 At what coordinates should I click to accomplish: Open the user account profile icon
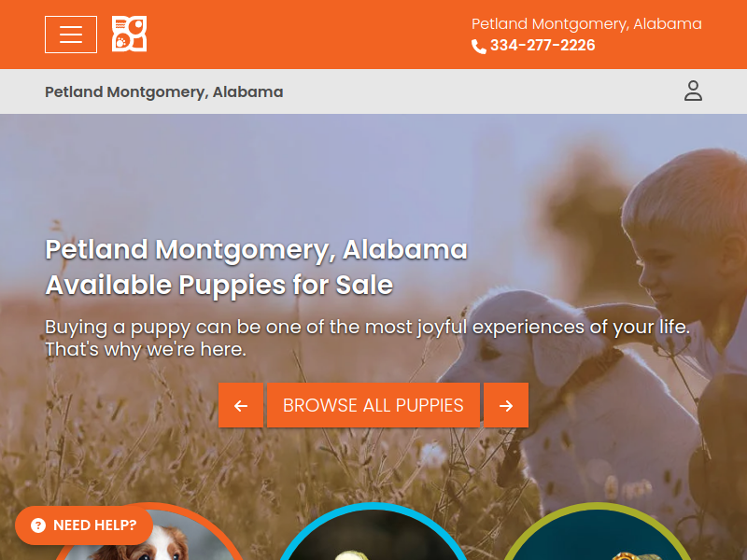[693, 91]
